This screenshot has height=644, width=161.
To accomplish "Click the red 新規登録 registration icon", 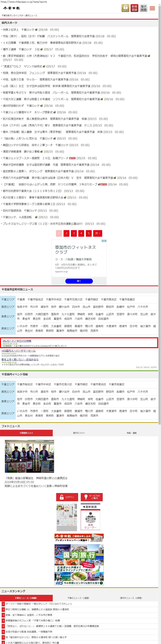I will [134, 8].
